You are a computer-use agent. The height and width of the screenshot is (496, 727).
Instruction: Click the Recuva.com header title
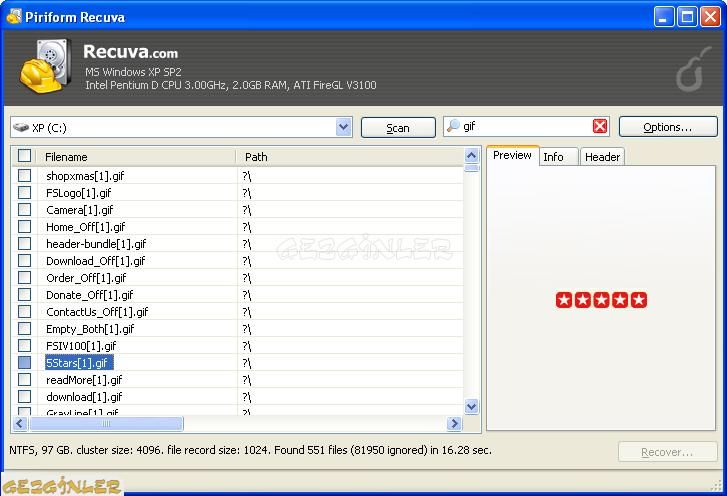tap(130, 51)
